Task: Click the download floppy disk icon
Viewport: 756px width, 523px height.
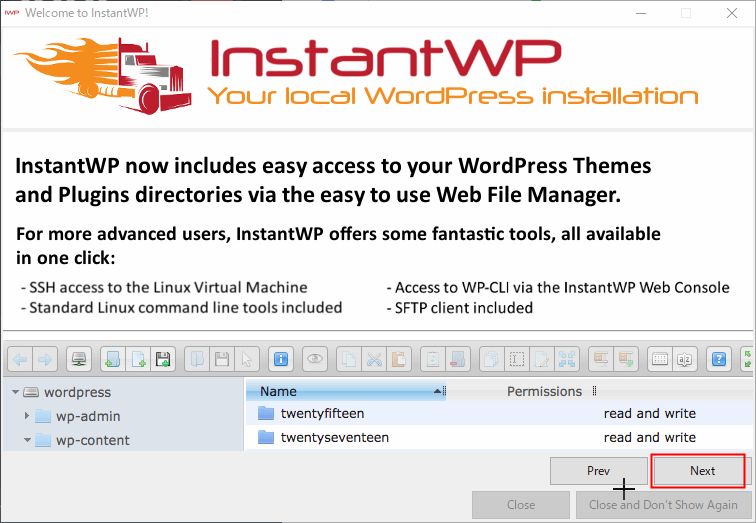Action: click(x=222, y=359)
